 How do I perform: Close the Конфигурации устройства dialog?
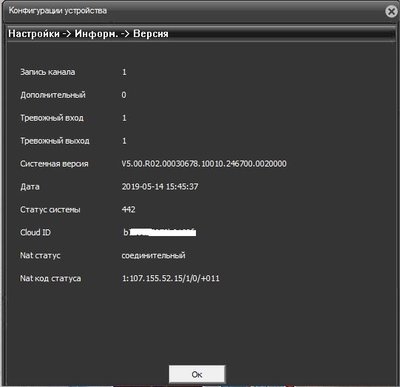392,12
